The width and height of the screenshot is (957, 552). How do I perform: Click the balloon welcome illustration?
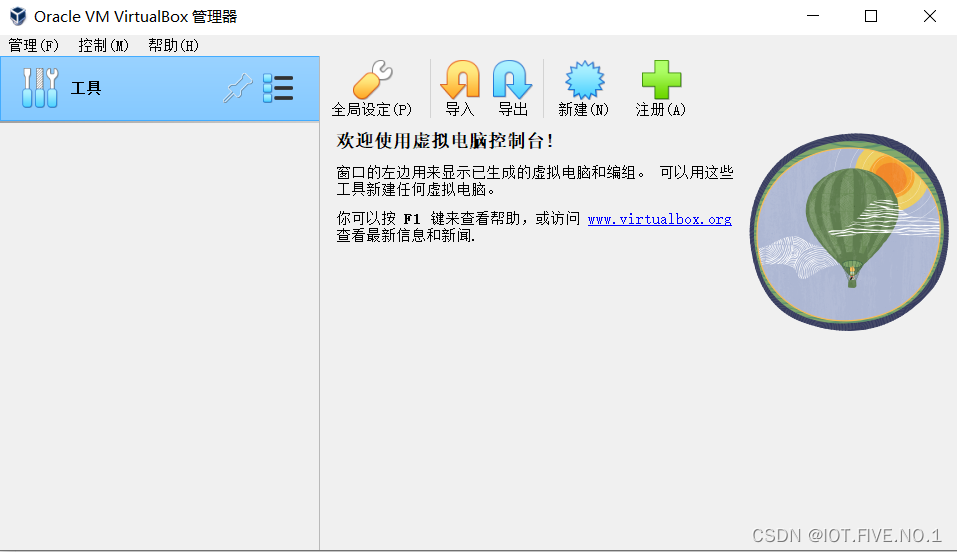(849, 232)
